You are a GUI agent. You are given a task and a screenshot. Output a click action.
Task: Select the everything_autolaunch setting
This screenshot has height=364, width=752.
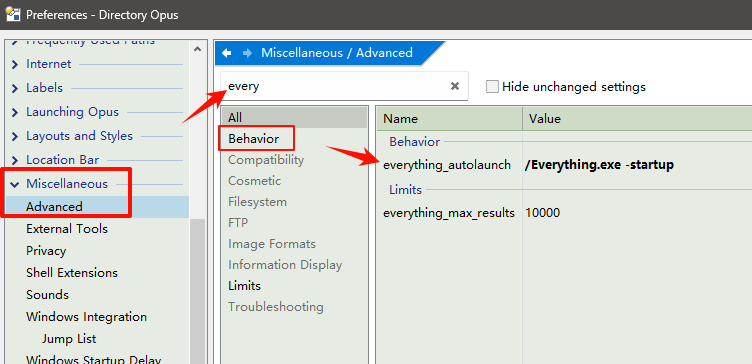(447, 165)
